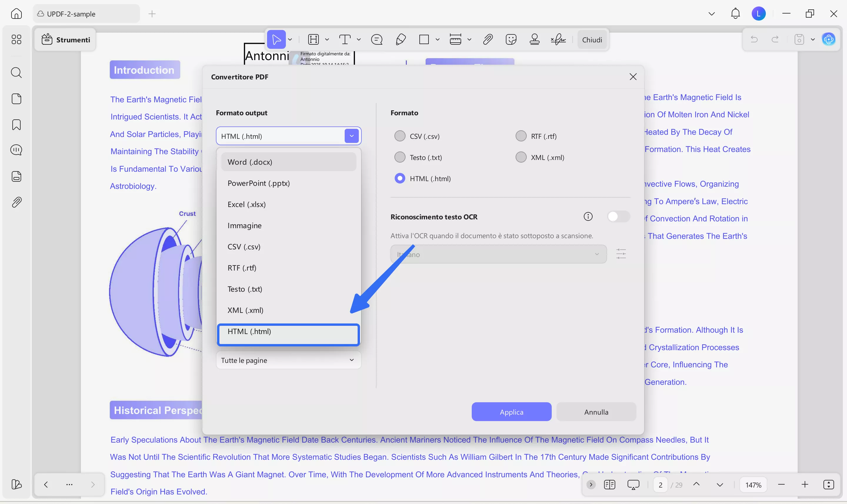Click the attachment paperclip in toolbar
847x504 pixels.
pyautogui.click(x=488, y=40)
